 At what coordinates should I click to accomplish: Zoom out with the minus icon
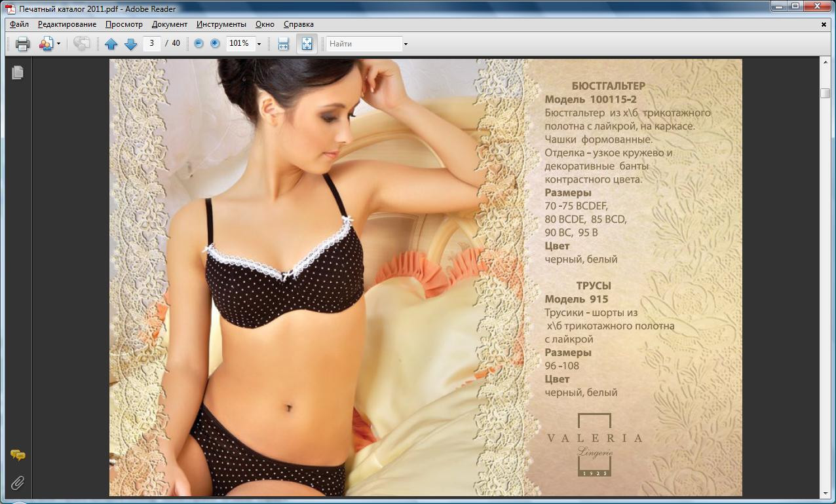(199, 44)
